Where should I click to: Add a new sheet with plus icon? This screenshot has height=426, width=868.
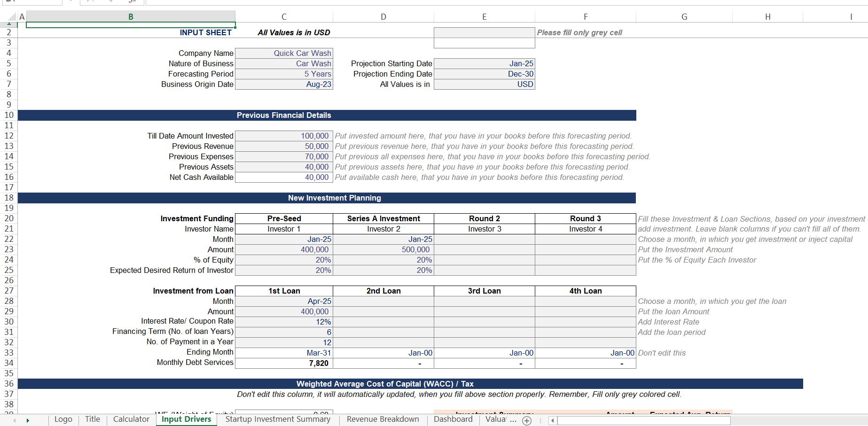527,421
